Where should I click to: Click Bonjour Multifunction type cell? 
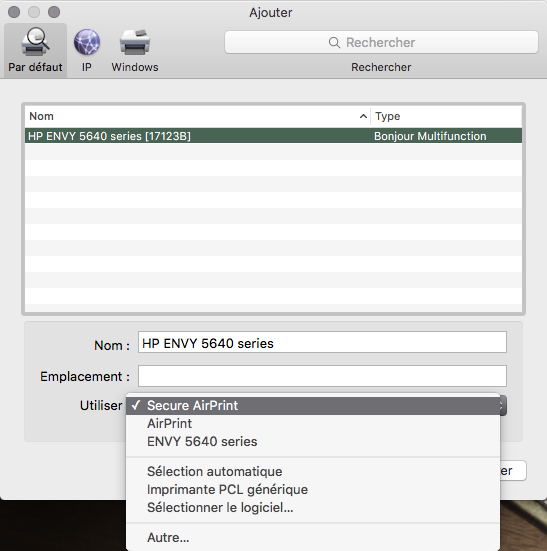pyautogui.click(x=430, y=136)
